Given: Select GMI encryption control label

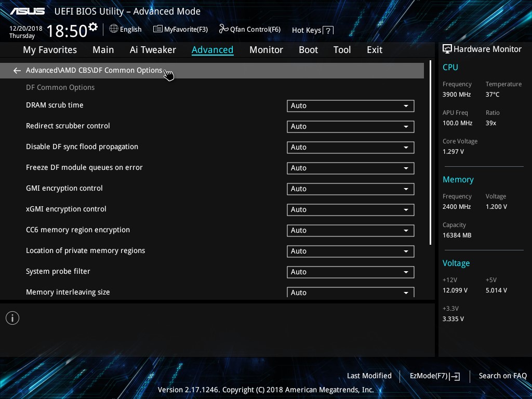Looking at the screenshot, I should 64,188.
